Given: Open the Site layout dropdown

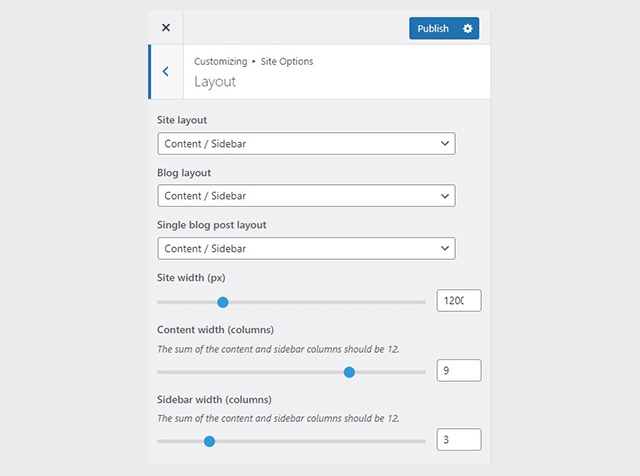Looking at the screenshot, I should tap(307, 143).
